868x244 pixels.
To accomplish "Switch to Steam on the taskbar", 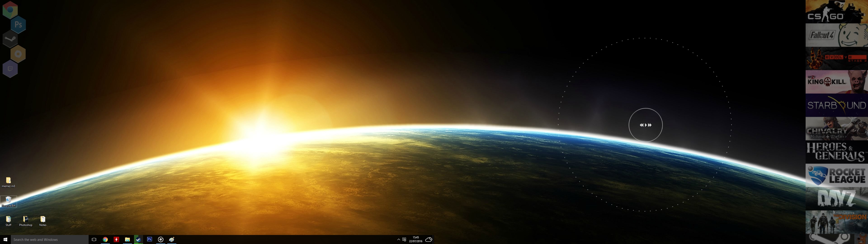I will [x=139, y=240].
